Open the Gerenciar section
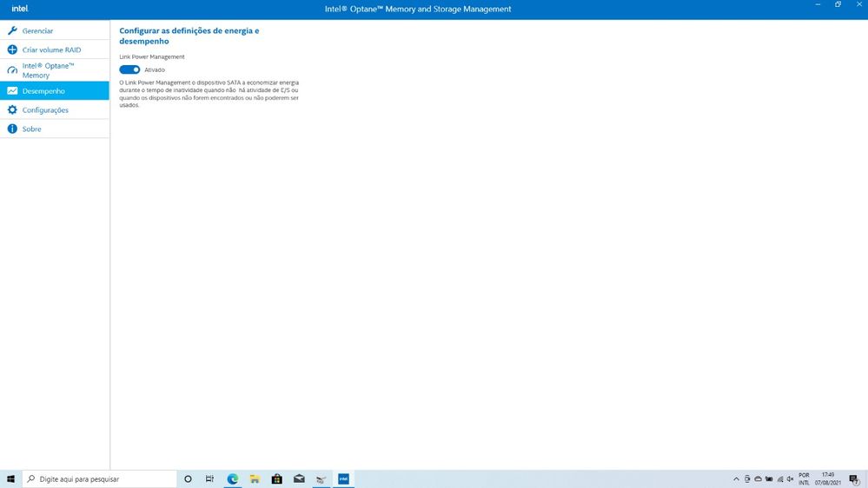 54,30
